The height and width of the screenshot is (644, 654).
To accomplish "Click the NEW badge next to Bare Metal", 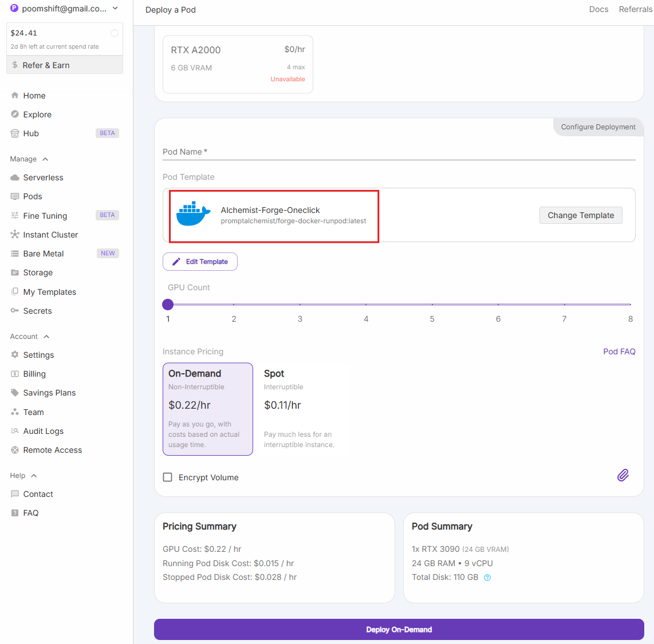I will click(x=108, y=253).
